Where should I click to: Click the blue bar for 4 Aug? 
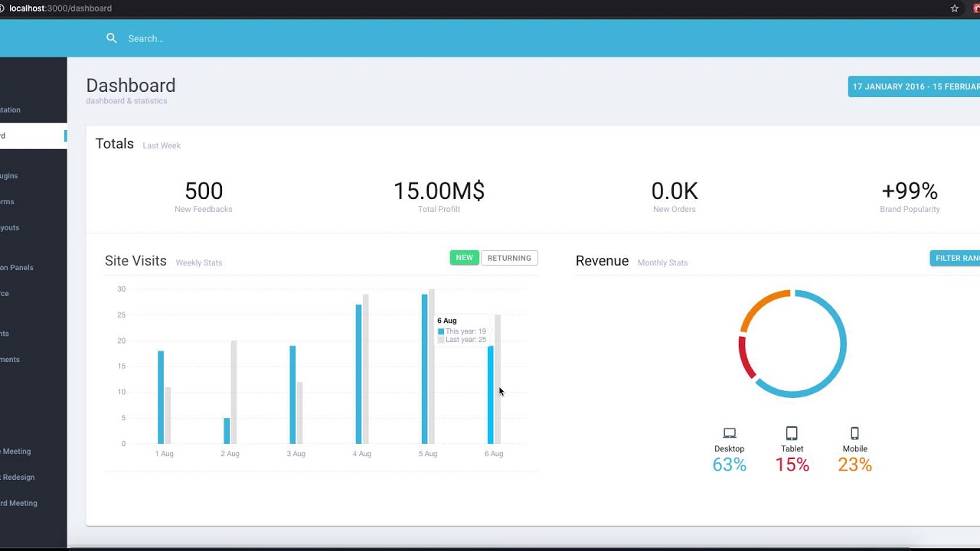[358, 374]
